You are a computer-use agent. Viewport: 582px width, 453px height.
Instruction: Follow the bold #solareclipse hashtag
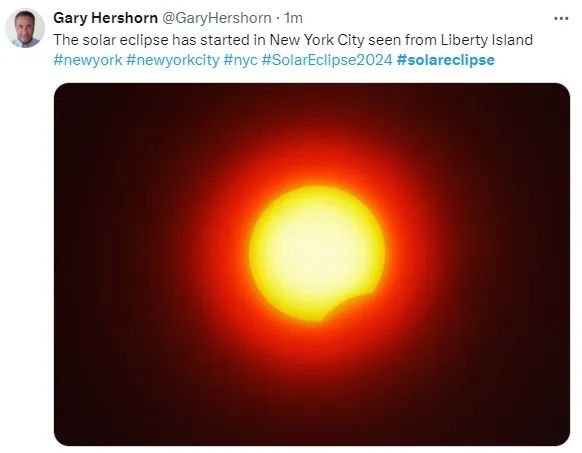[x=445, y=60]
